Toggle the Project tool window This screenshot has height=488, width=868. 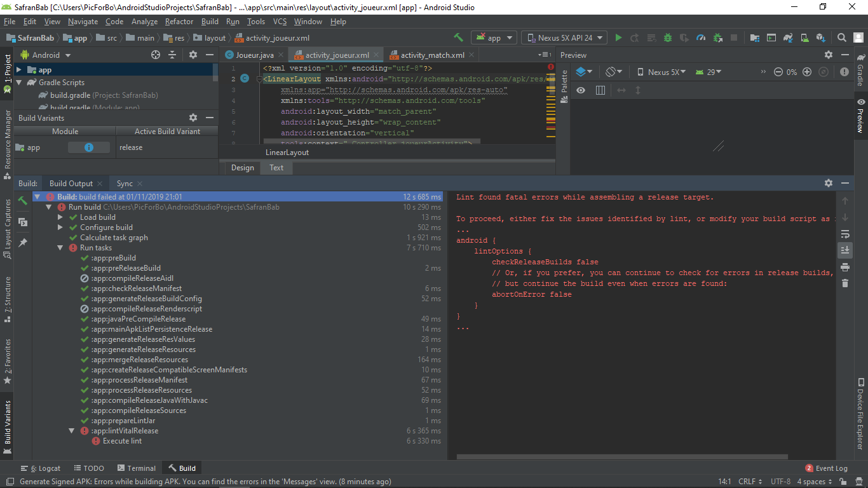click(8, 73)
